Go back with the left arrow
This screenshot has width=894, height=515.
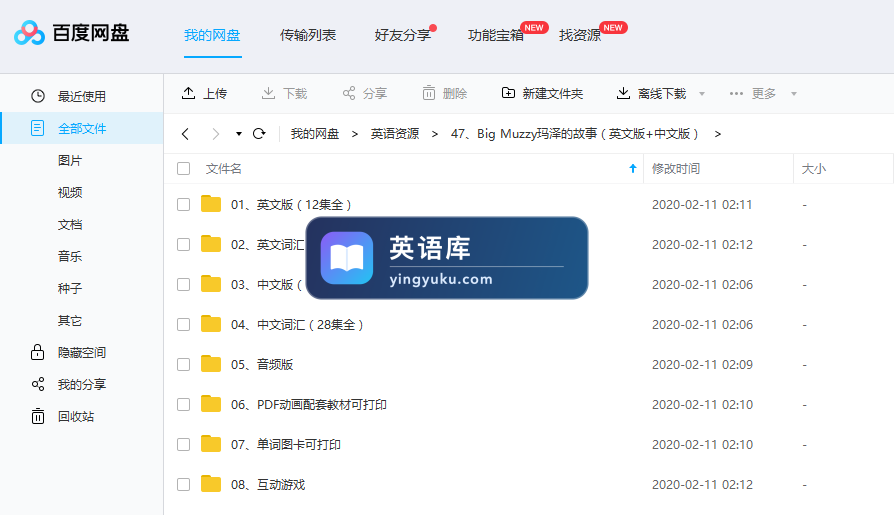click(185, 134)
